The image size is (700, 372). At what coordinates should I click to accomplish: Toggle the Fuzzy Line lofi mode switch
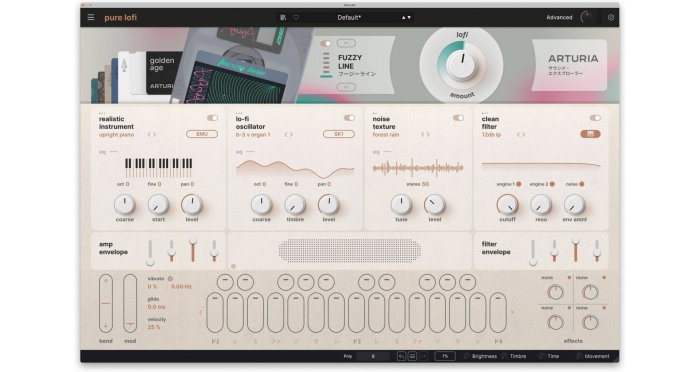pos(326,43)
